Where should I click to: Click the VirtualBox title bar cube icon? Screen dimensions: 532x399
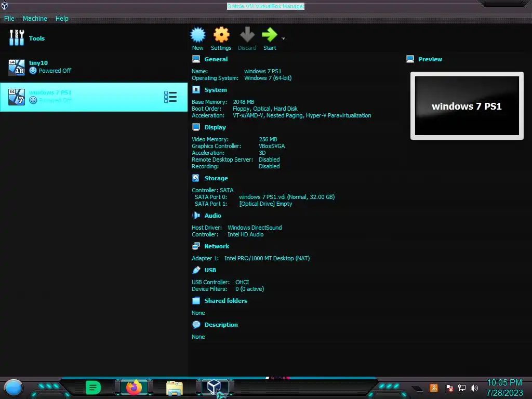point(5,5)
